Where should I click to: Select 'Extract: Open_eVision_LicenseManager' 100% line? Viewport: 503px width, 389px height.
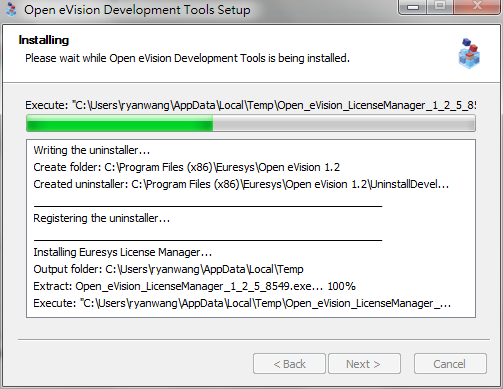coord(194,286)
